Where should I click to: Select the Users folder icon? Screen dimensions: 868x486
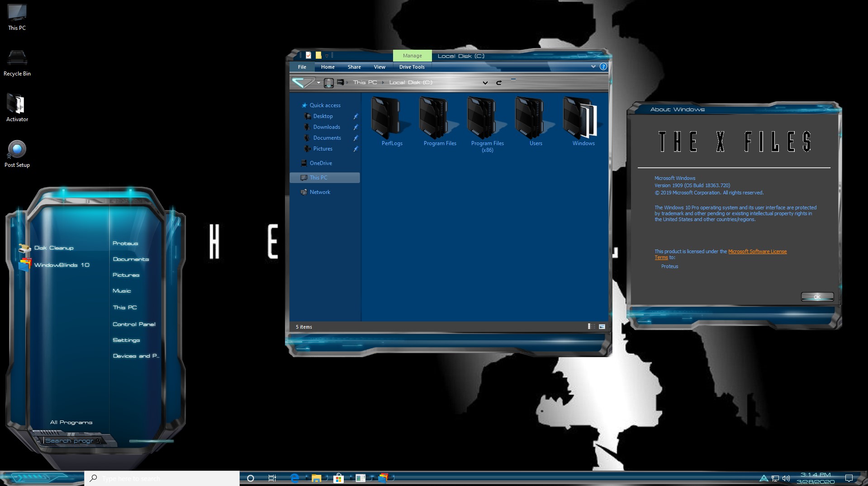click(x=536, y=121)
